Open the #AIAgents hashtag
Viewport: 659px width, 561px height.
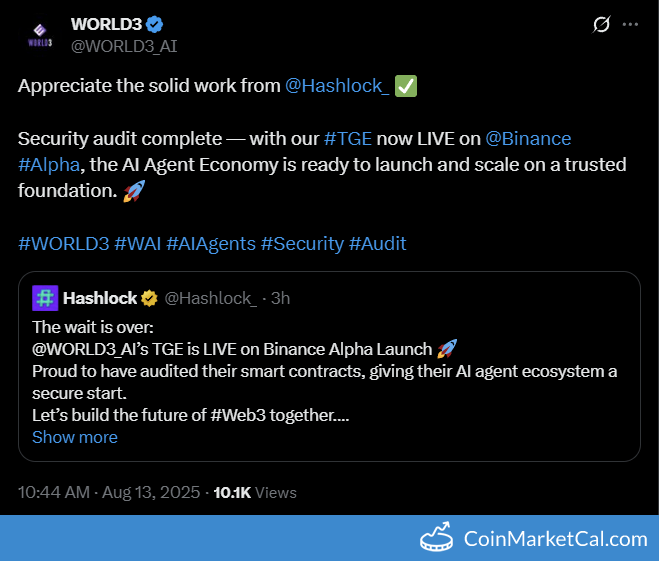210,243
